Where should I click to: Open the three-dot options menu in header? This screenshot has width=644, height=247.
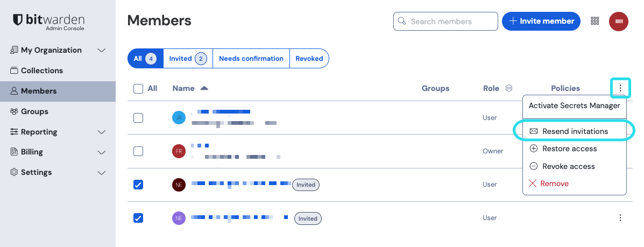coord(620,88)
